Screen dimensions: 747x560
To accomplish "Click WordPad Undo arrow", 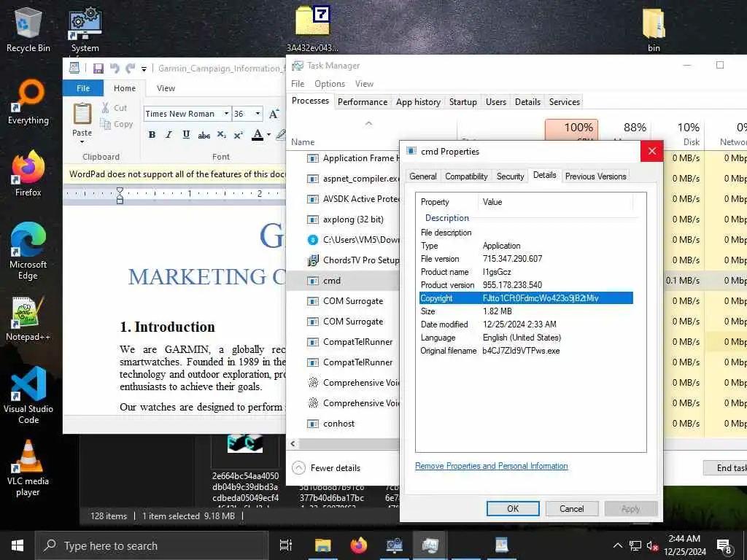I will (x=115, y=68).
